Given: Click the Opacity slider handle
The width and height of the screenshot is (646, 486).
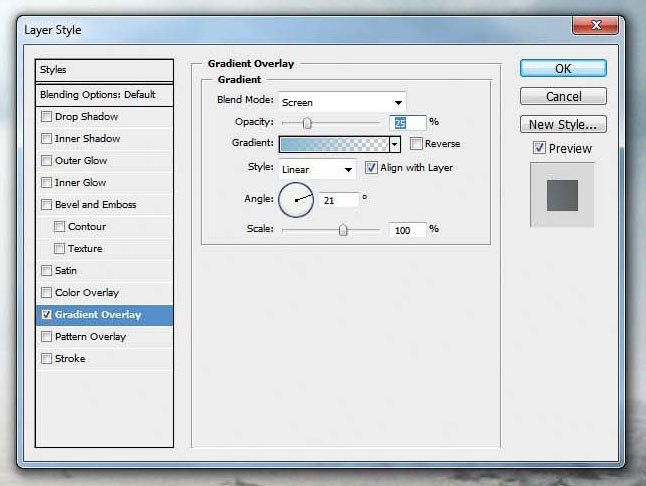Looking at the screenshot, I should (x=307, y=123).
